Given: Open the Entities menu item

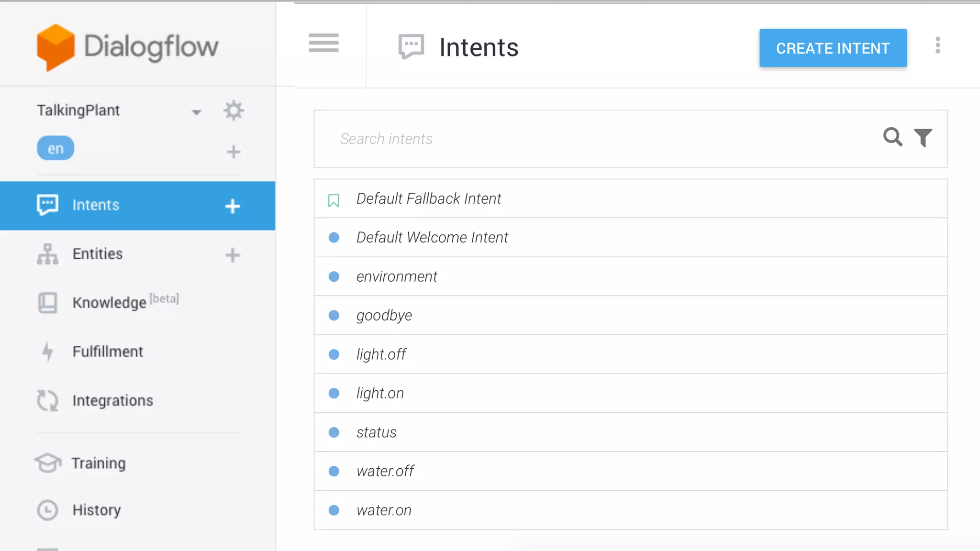Looking at the screenshot, I should 98,254.
